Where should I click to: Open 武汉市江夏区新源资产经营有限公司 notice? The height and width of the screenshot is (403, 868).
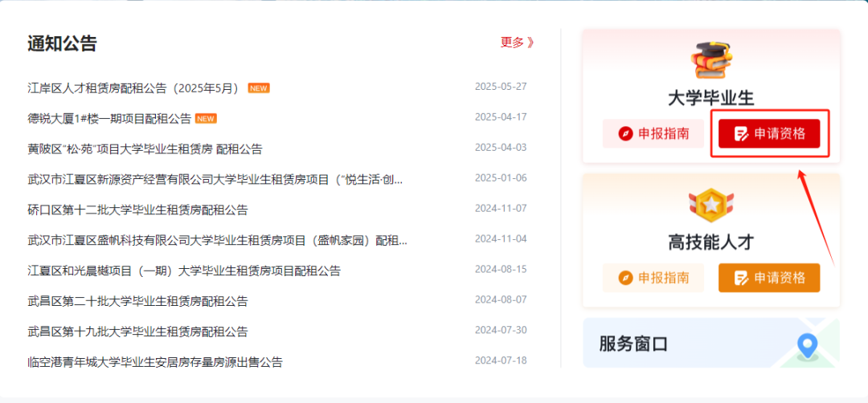(x=215, y=179)
